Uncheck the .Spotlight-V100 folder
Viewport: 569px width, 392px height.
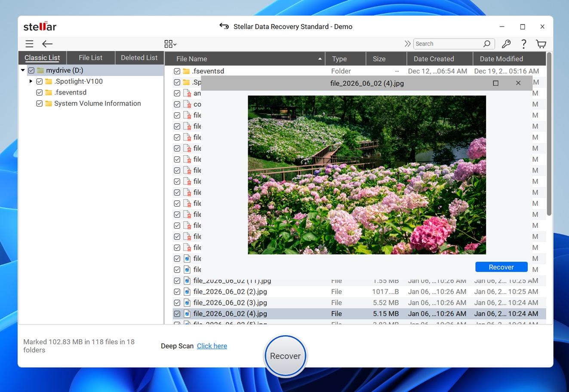click(x=39, y=81)
